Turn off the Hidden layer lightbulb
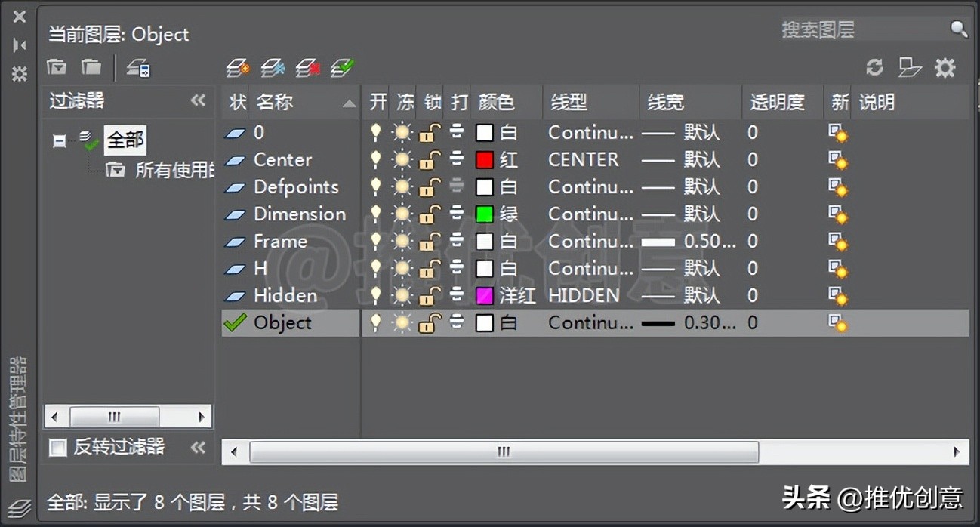The width and height of the screenshot is (980, 527). (x=376, y=295)
